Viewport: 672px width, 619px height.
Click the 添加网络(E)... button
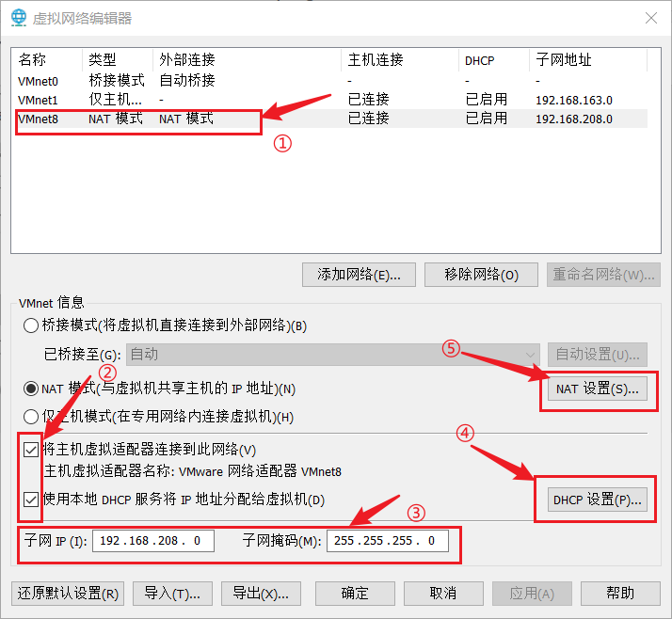359,275
